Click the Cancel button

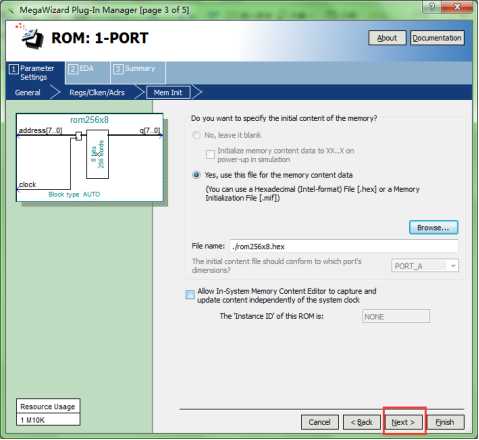point(320,422)
